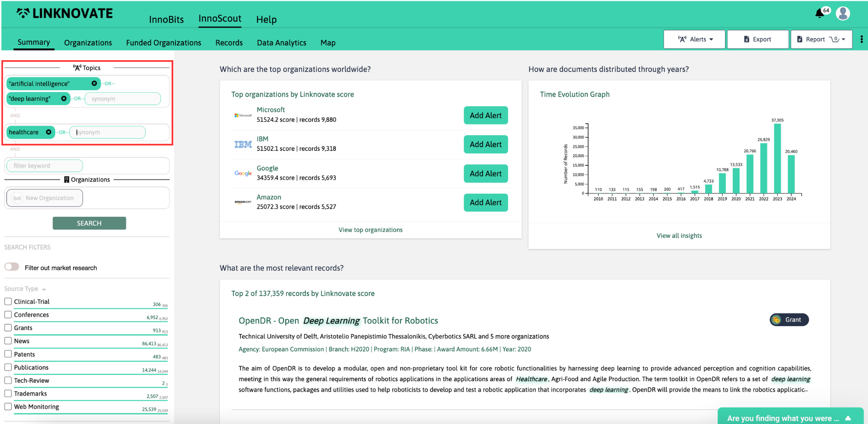
Task: Check the Tech-Review source type
Action: (8, 380)
